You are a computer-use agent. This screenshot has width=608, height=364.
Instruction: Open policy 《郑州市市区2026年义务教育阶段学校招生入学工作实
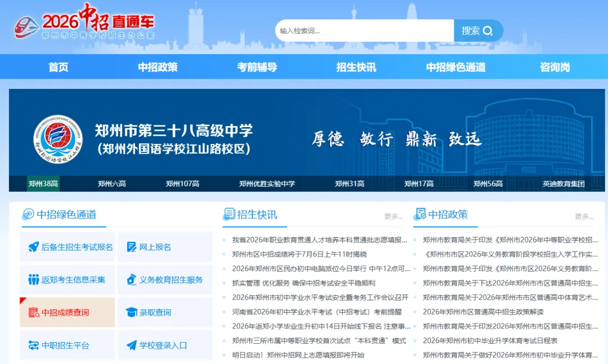[510, 254]
